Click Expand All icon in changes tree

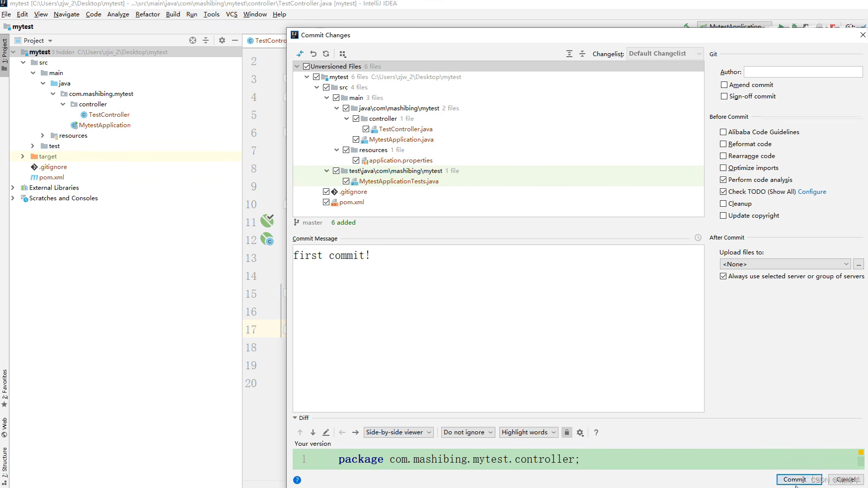tap(569, 54)
